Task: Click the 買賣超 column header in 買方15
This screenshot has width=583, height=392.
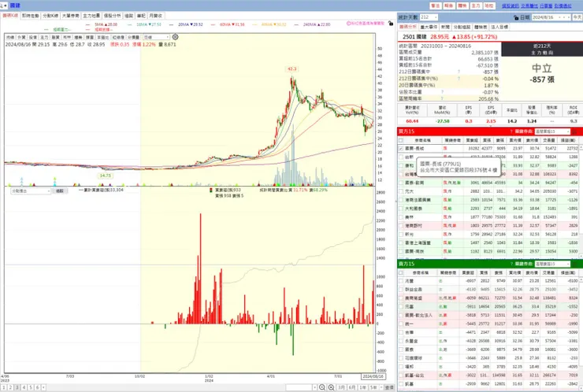Action: [471, 140]
